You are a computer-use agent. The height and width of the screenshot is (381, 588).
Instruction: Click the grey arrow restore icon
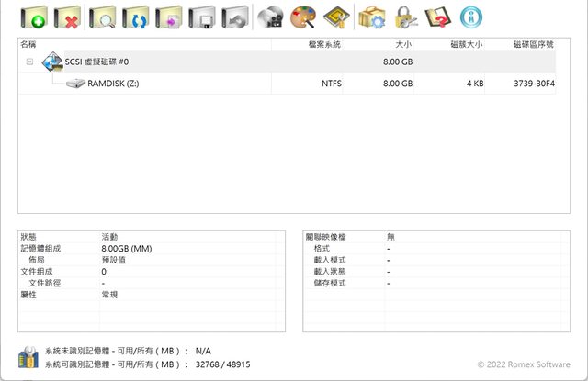click(x=236, y=17)
